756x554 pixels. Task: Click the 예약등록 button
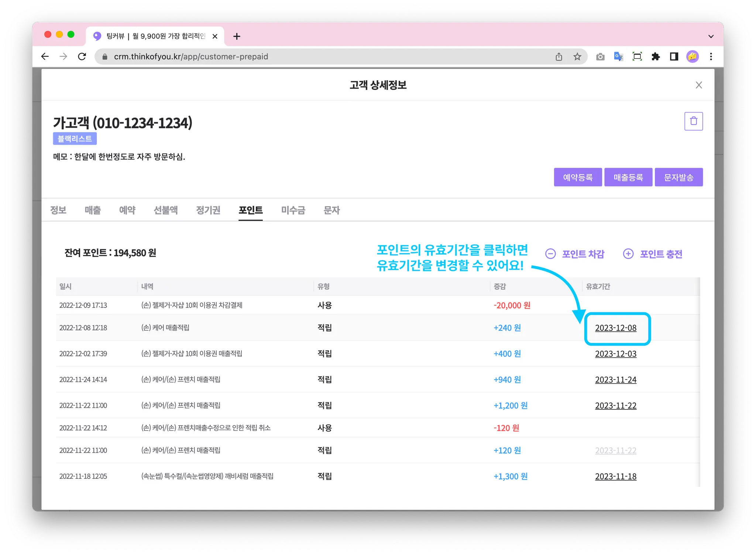pyautogui.click(x=578, y=177)
